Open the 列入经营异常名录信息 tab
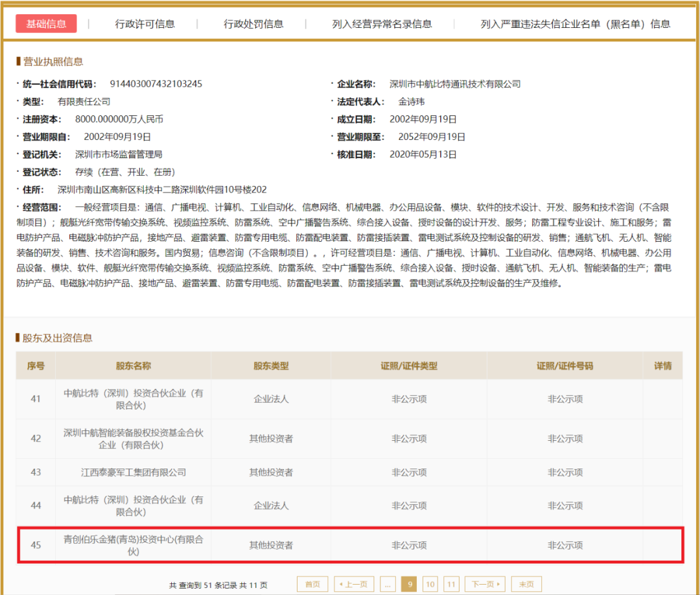The image size is (700, 595). (382, 24)
